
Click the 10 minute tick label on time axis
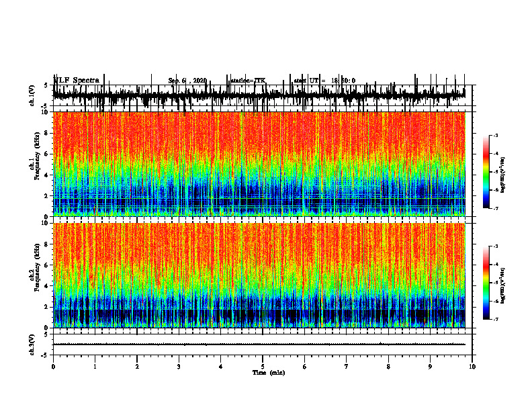(472, 367)
